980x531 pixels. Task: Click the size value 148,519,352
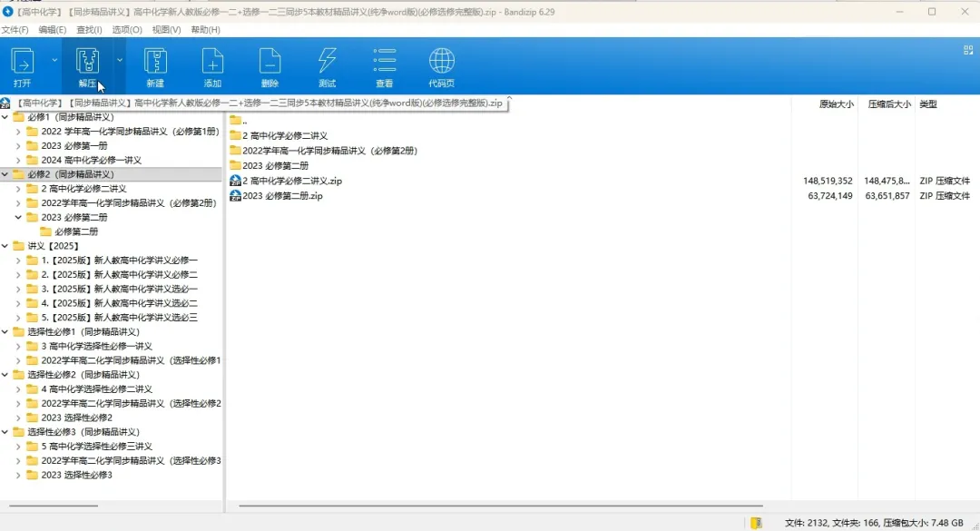click(828, 181)
